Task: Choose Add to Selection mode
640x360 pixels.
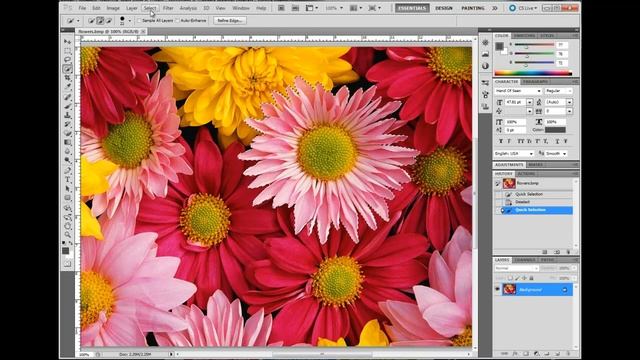Action: 100,20
